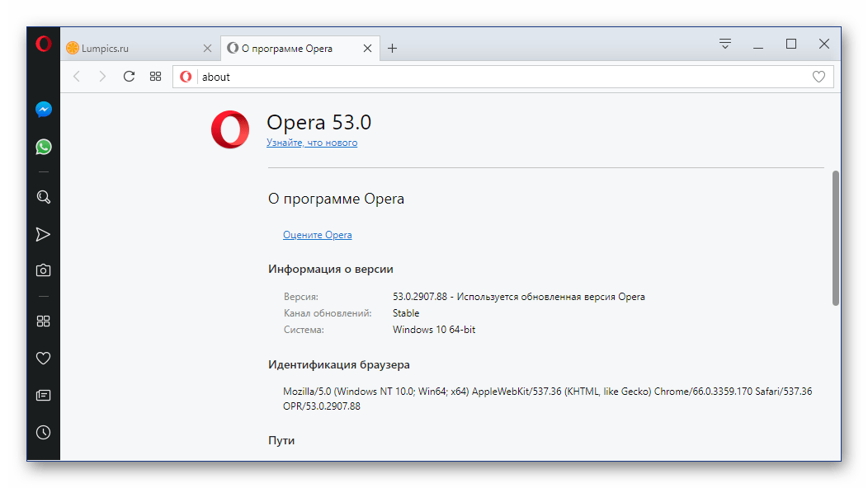Image resolution: width=868 pixels, height=488 pixels.
Task: Open Personal News sidebar icon
Action: 44,396
